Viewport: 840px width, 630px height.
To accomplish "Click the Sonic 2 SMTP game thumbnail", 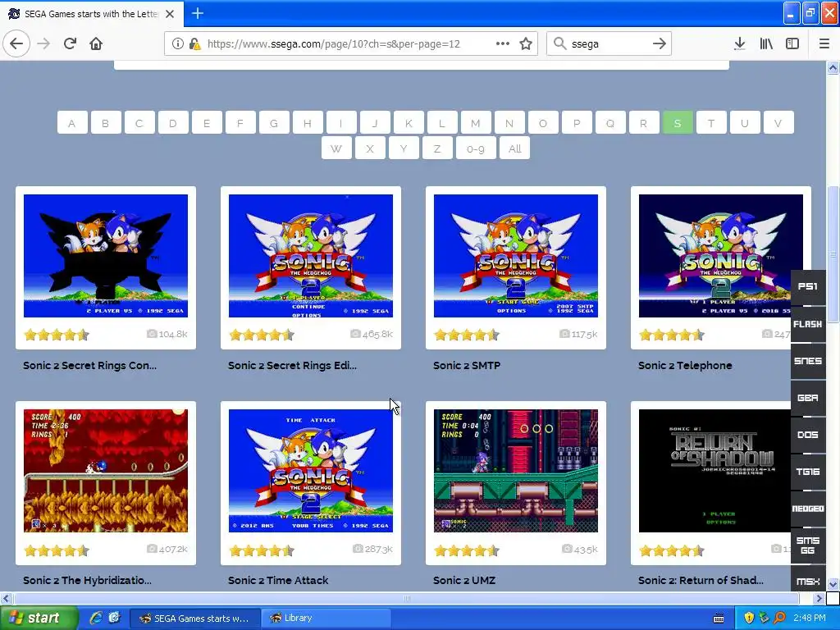I will pyautogui.click(x=515, y=256).
